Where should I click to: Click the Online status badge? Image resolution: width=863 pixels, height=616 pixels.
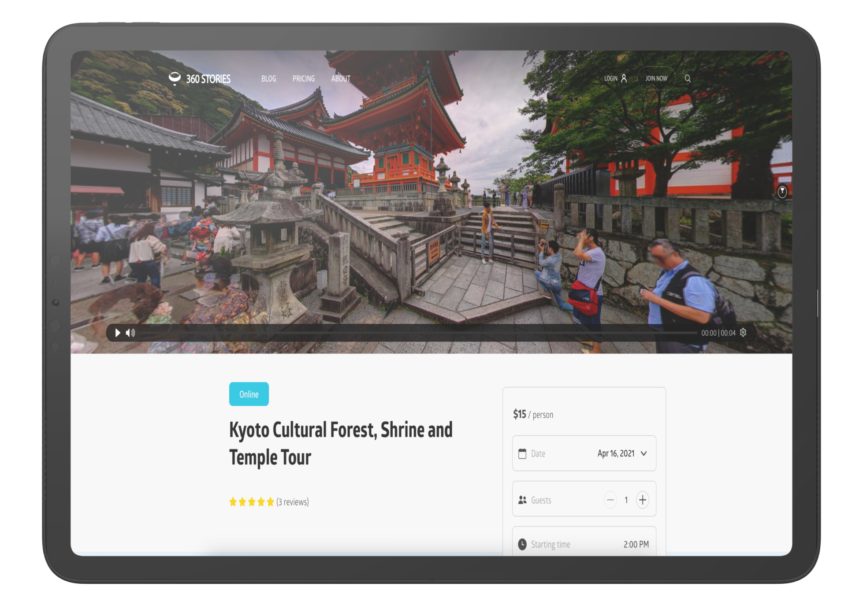click(249, 394)
